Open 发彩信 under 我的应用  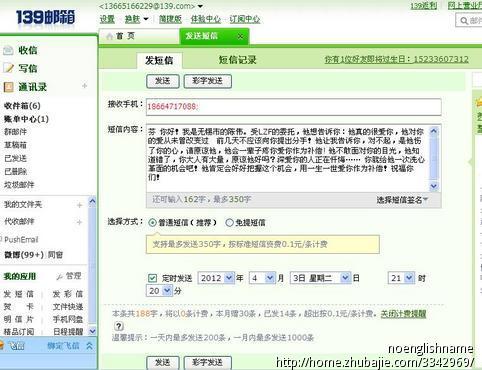point(68,294)
